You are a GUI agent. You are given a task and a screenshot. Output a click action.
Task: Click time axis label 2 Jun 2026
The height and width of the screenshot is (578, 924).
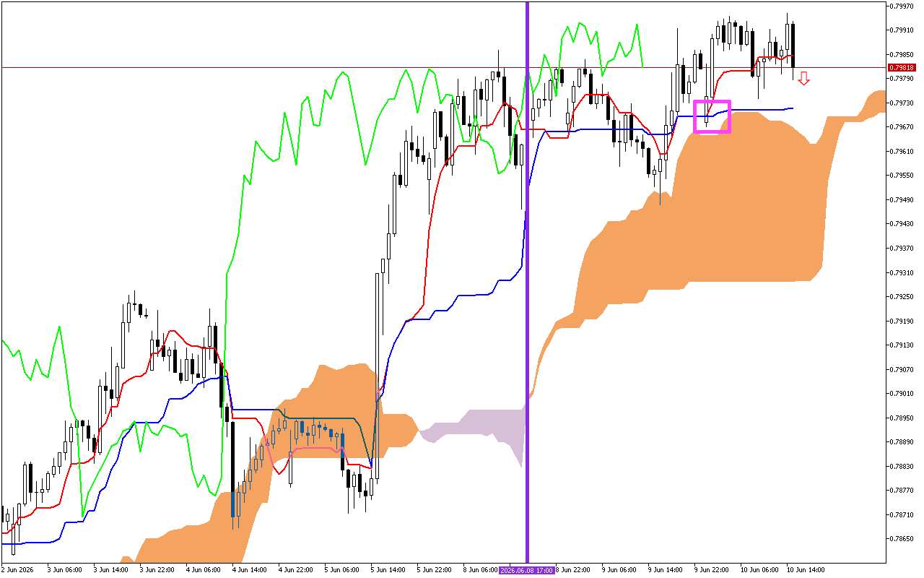point(17,570)
